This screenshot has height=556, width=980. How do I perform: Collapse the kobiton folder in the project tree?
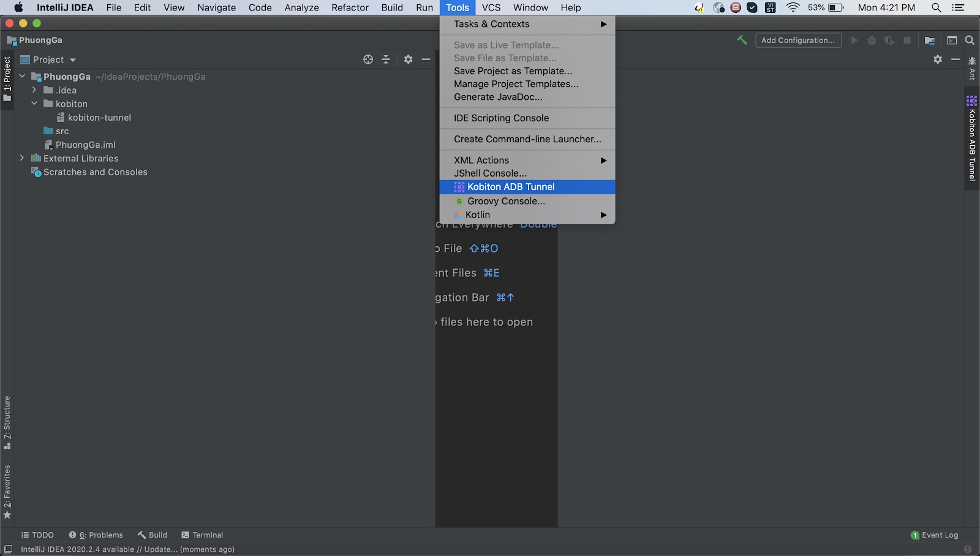(34, 104)
